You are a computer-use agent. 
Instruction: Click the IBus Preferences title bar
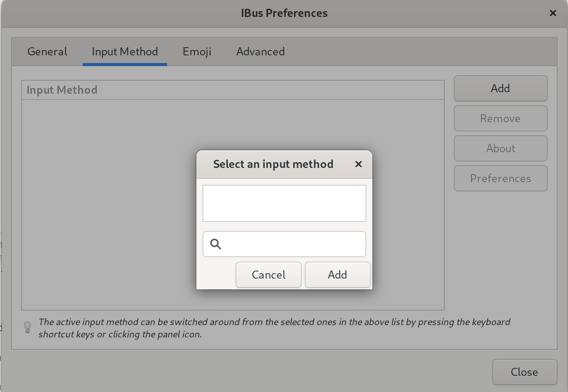(x=284, y=13)
